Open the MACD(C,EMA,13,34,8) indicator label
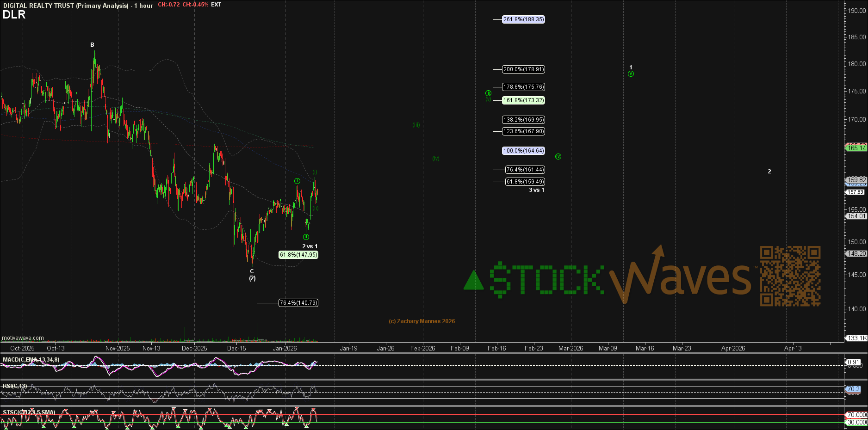This screenshot has width=868, height=430. point(31,360)
